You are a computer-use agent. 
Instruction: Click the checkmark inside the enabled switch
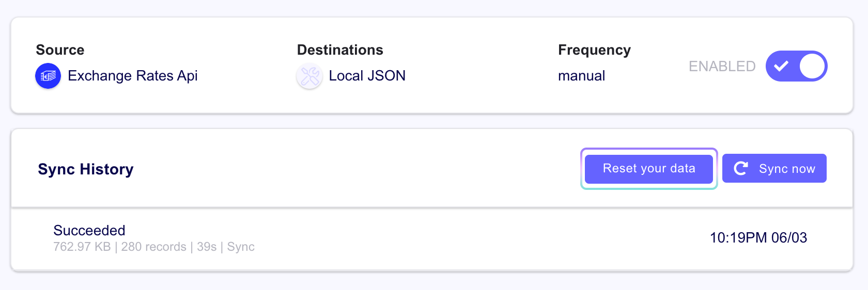point(781,66)
